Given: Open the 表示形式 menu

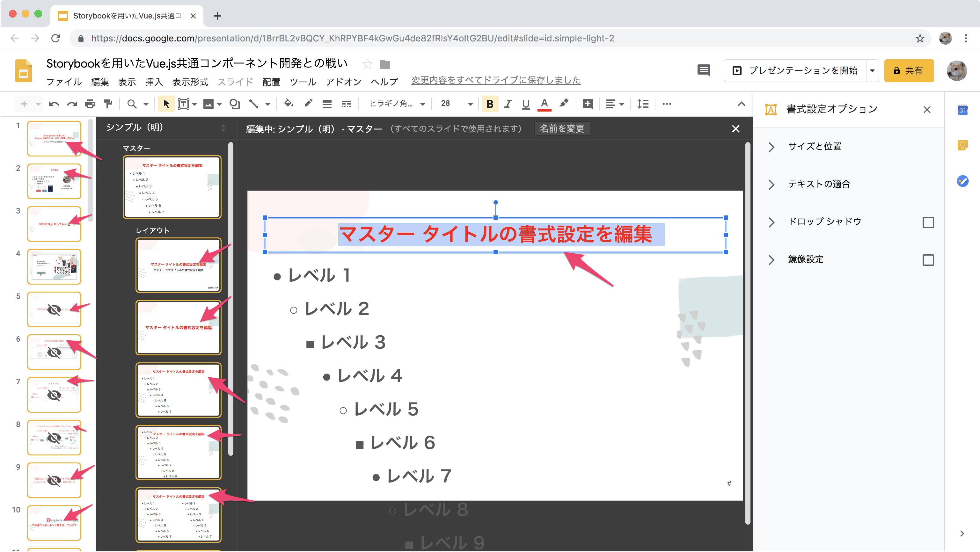Looking at the screenshot, I should click(x=190, y=82).
